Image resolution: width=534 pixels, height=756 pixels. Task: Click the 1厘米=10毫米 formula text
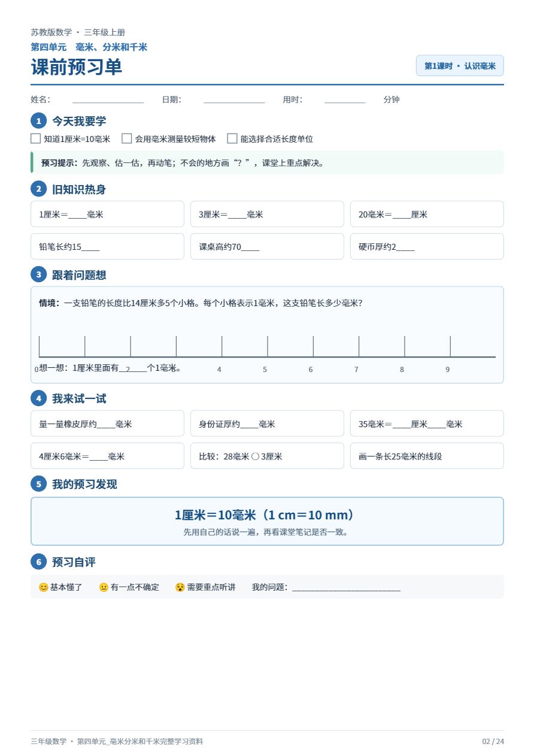coord(267,515)
